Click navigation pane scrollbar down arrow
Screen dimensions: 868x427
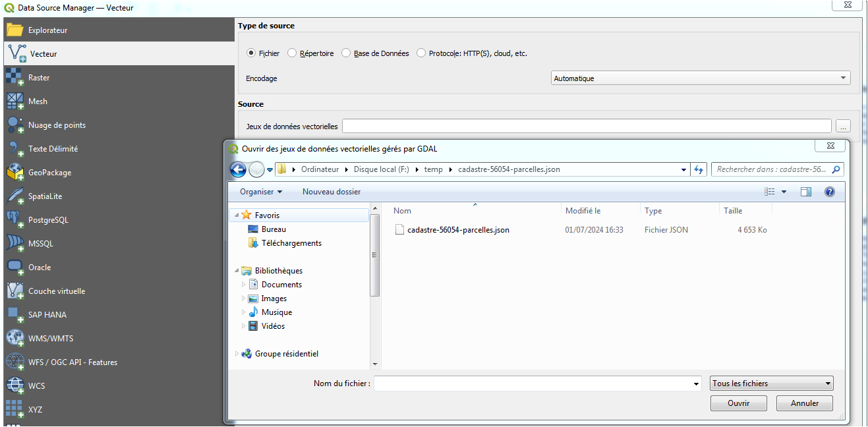tap(375, 364)
